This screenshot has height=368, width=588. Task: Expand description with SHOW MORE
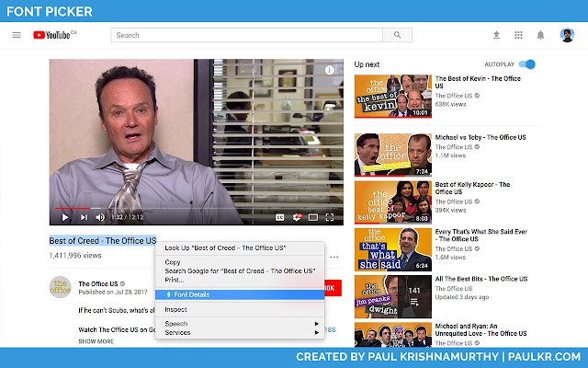point(96,341)
